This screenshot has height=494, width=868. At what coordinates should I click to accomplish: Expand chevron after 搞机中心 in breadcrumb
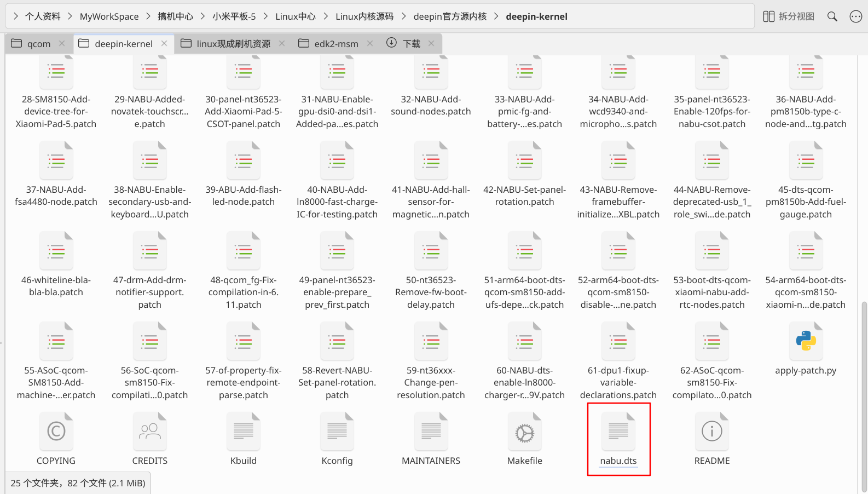click(202, 16)
